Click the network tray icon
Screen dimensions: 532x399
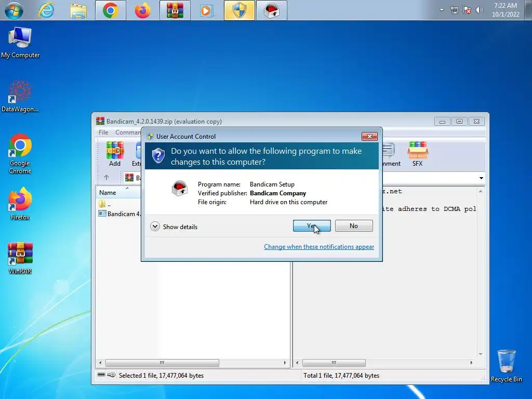point(454,10)
